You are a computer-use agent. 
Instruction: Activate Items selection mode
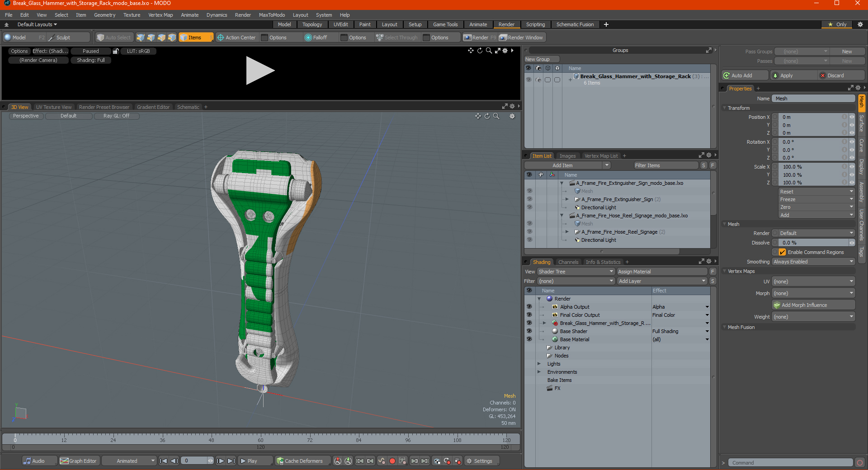[196, 38]
